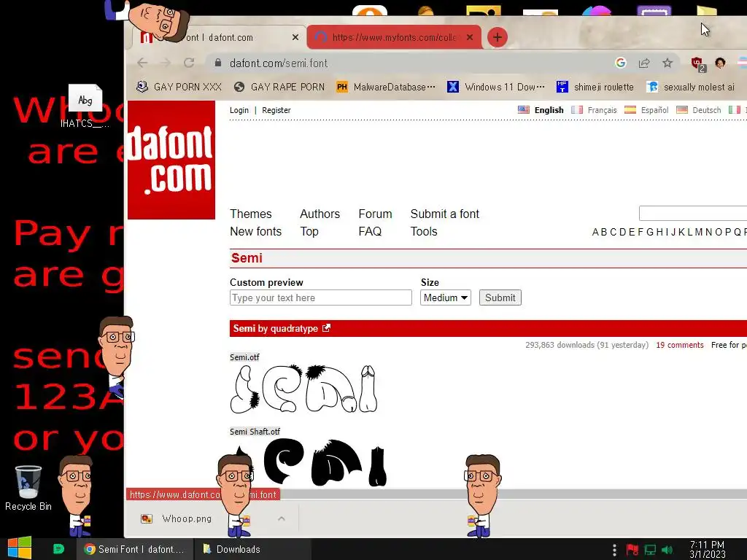The image size is (747, 560).
Task: Select the Recycle Bin desktop icon
Action: (x=28, y=488)
